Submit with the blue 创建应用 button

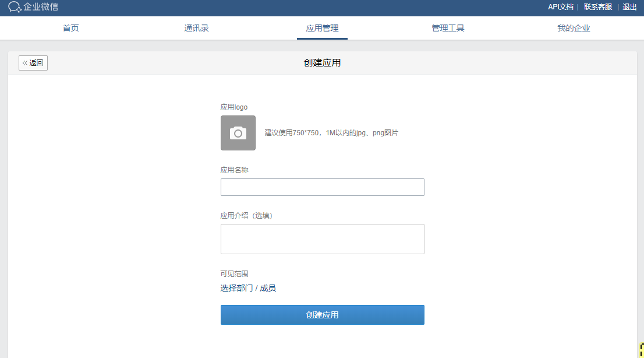pos(323,315)
